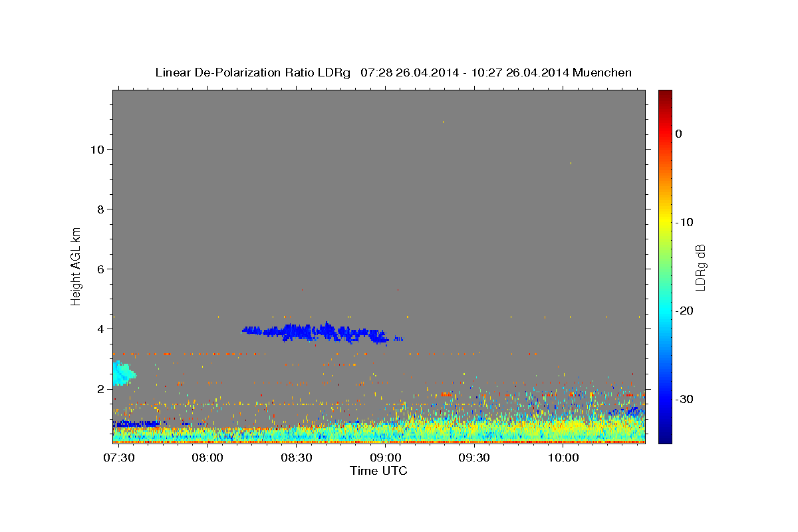The height and width of the screenshot is (532, 798).
Task: Click the height tick label 10
Action: click(x=96, y=150)
